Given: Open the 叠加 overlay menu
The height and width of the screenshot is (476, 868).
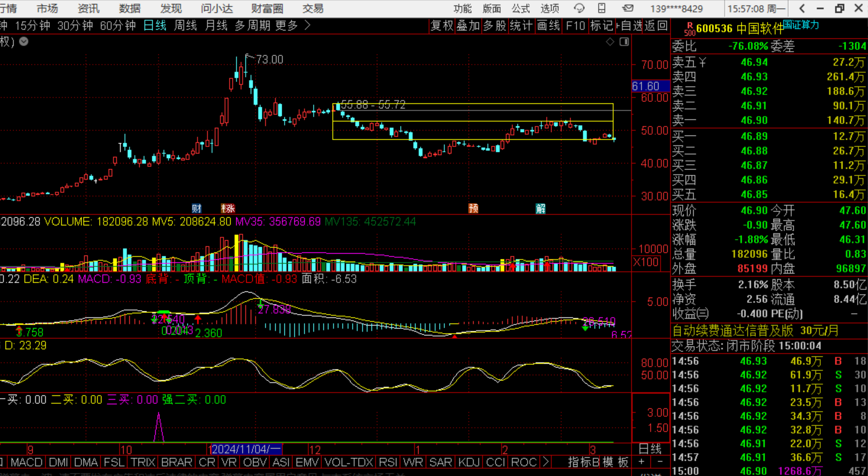Looking at the screenshot, I should pos(468,25).
